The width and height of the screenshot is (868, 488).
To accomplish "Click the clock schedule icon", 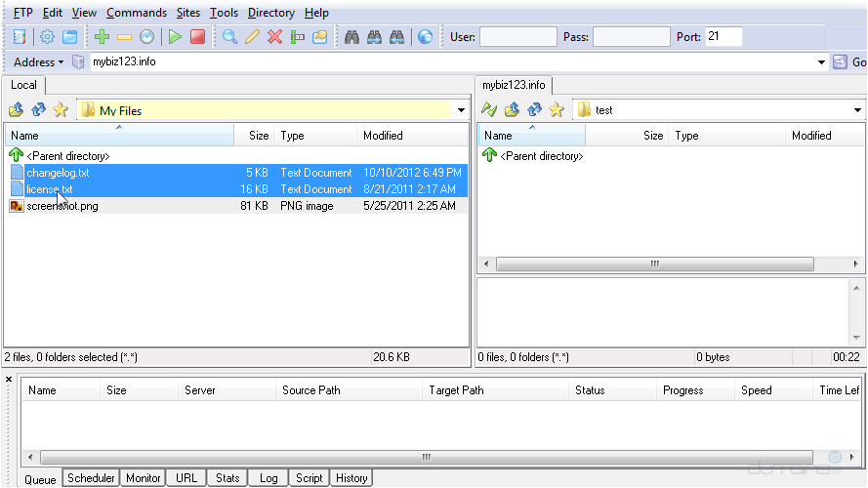I will coord(146,37).
